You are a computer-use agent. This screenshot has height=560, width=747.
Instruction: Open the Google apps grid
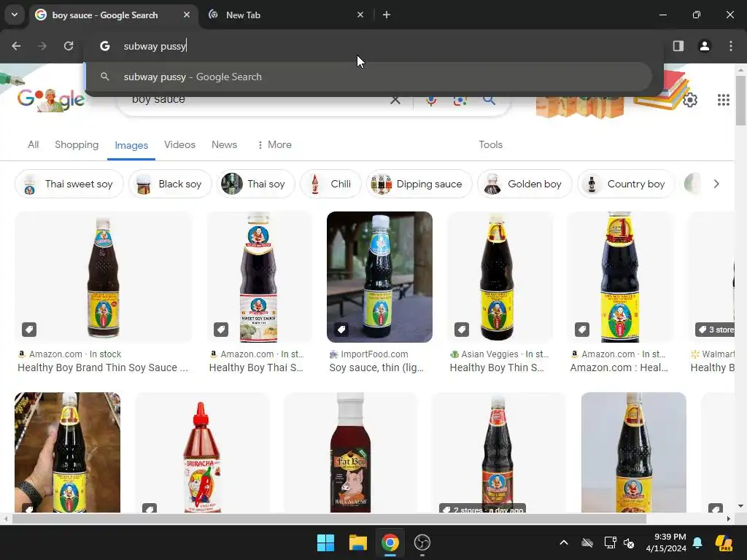pos(723,99)
